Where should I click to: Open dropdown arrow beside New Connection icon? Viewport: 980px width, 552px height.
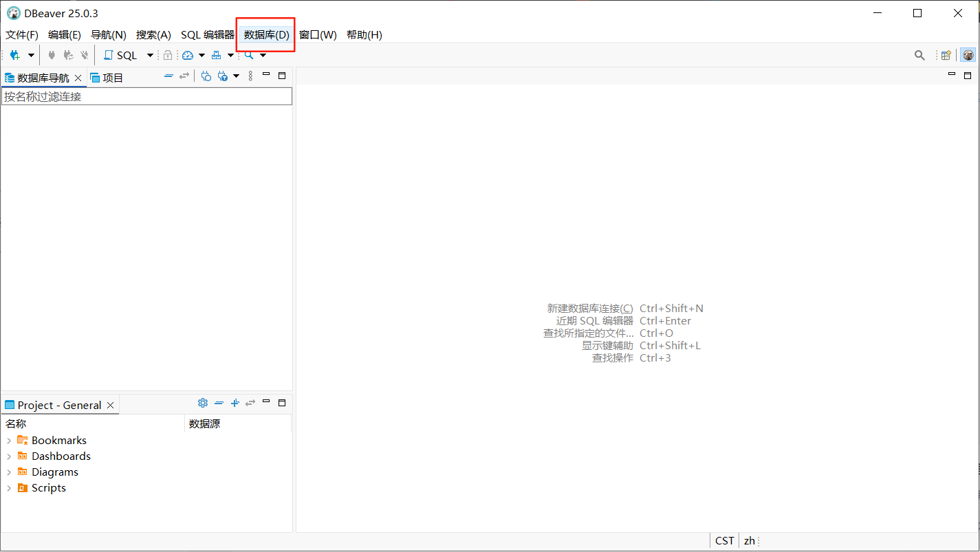point(31,56)
